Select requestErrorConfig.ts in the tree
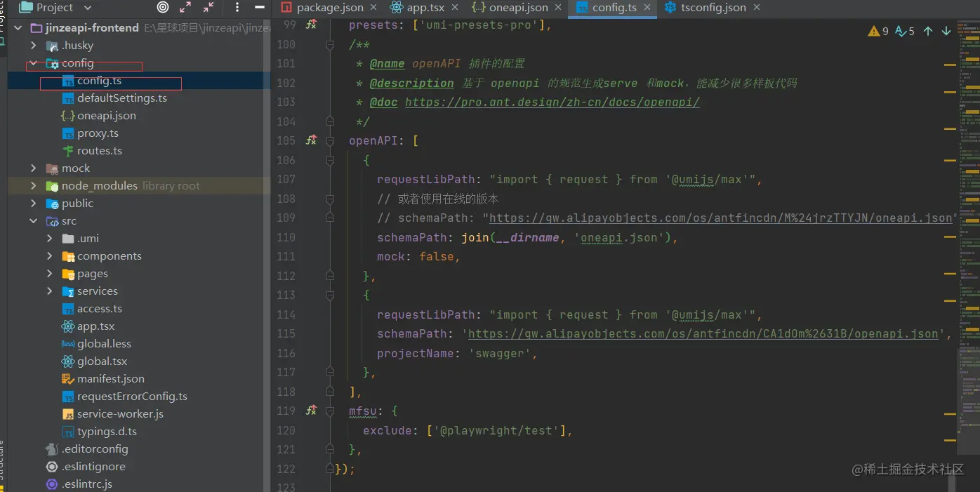980x492 pixels. click(x=132, y=397)
